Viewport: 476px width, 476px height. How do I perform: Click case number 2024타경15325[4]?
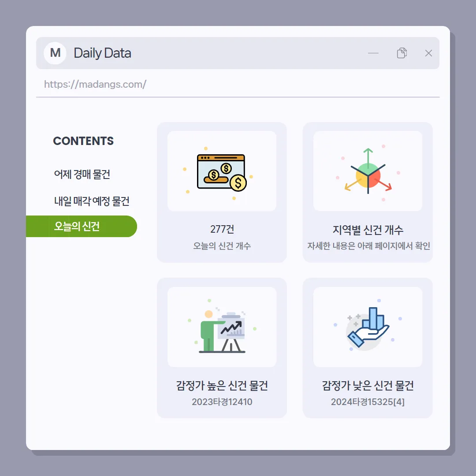click(368, 402)
